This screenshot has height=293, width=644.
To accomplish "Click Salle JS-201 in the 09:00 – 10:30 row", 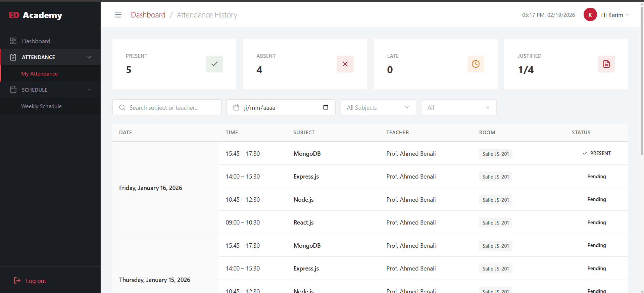I will click(x=496, y=223).
